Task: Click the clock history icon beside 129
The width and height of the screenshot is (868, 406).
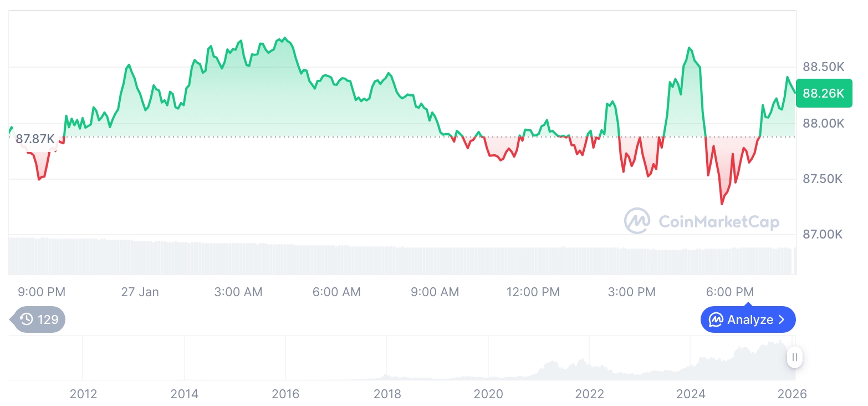Action: point(26,319)
